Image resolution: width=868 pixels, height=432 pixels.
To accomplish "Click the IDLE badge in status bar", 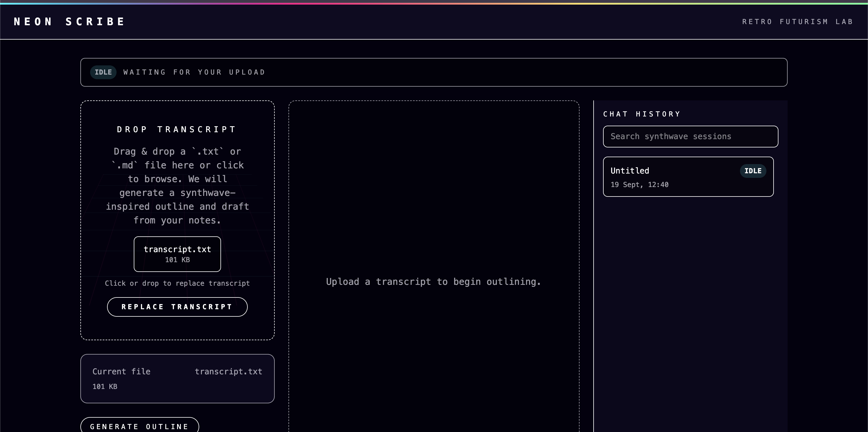I will tap(103, 72).
